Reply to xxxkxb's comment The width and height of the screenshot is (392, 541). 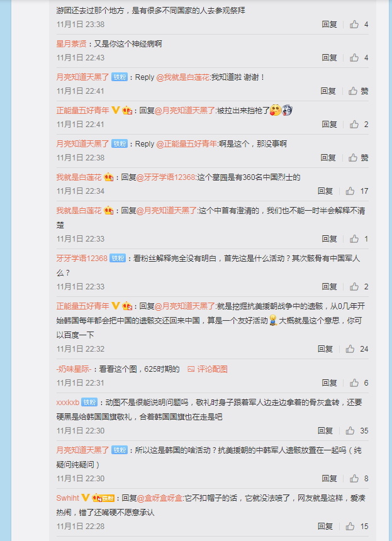pyautogui.click(x=325, y=430)
